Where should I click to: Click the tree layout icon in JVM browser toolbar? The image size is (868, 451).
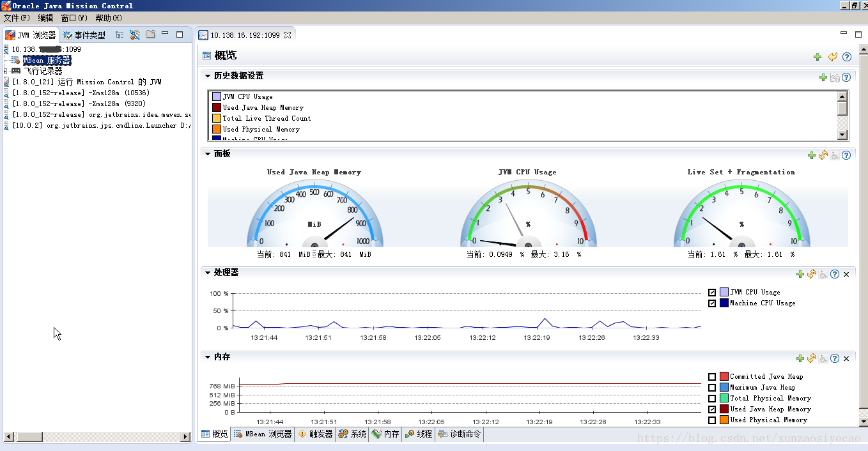[120, 35]
